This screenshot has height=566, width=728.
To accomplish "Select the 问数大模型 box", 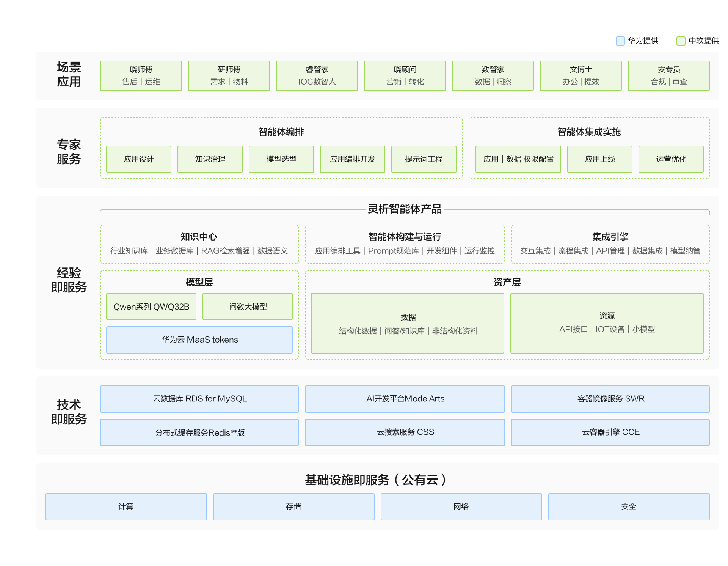I will pyautogui.click(x=247, y=307).
